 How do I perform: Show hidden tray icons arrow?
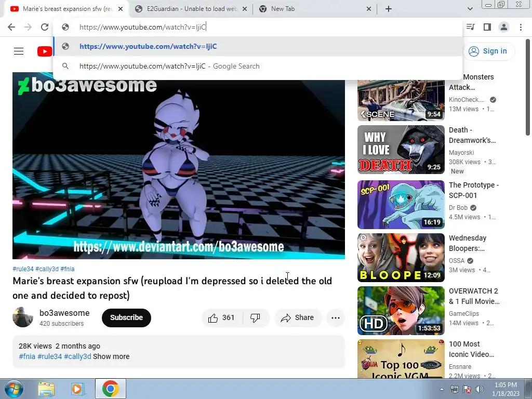click(x=442, y=389)
